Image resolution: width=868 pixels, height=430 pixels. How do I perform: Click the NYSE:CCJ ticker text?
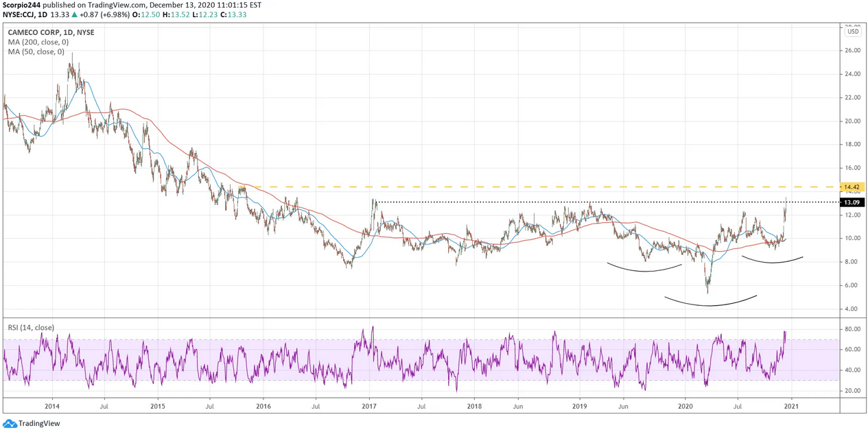click(19, 14)
